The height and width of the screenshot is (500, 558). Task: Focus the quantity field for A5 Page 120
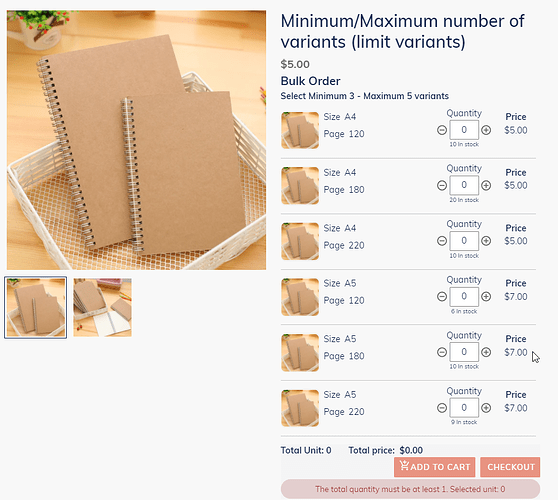[x=464, y=296]
